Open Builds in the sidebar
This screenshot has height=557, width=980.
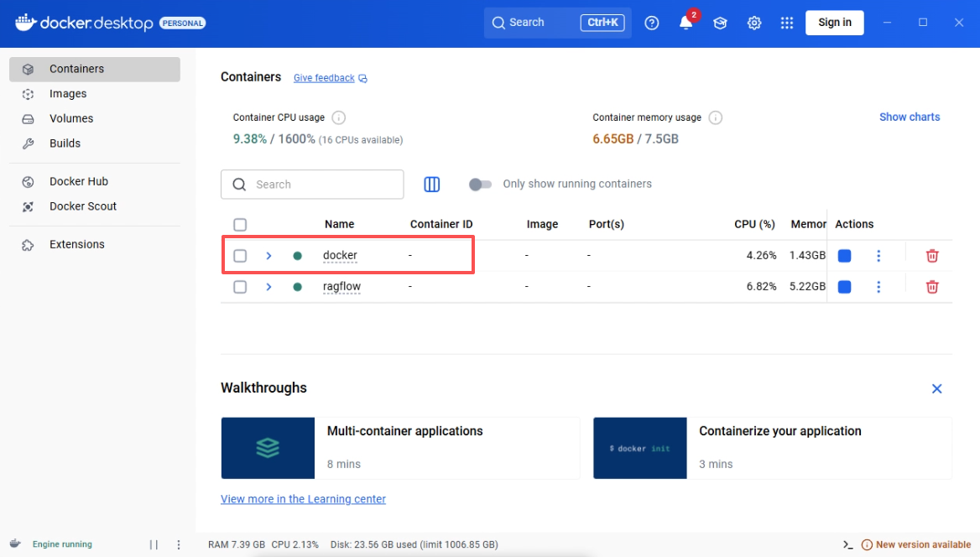coord(94,143)
